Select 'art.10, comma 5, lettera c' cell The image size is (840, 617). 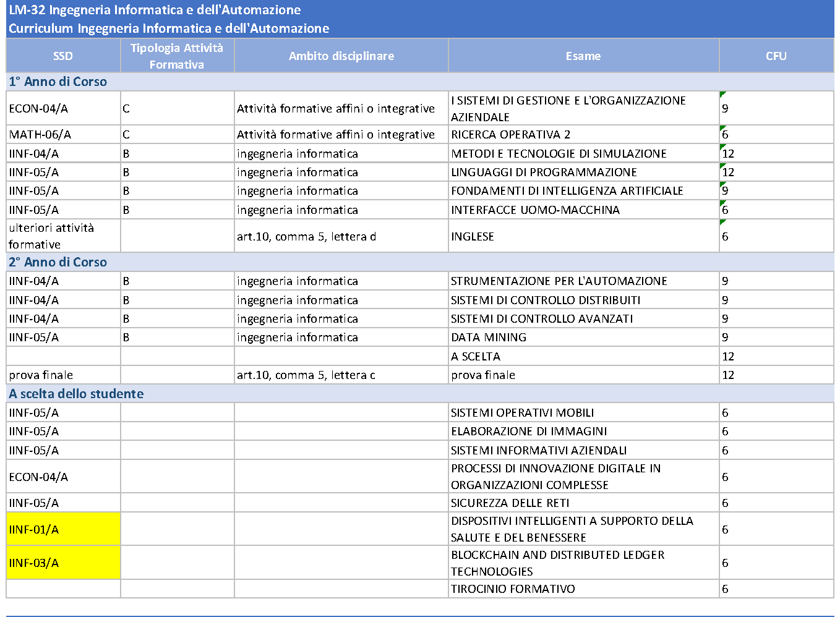[341, 375]
